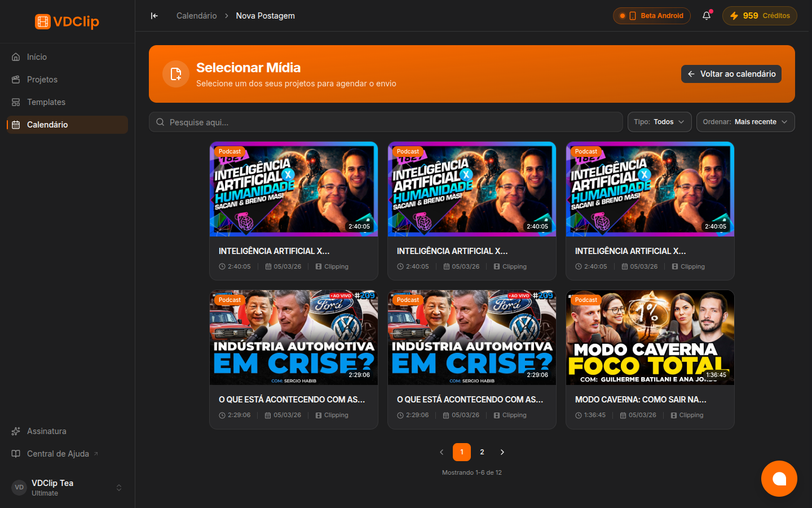Click the Calendário calendar icon in sidebar

(x=16, y=125)
